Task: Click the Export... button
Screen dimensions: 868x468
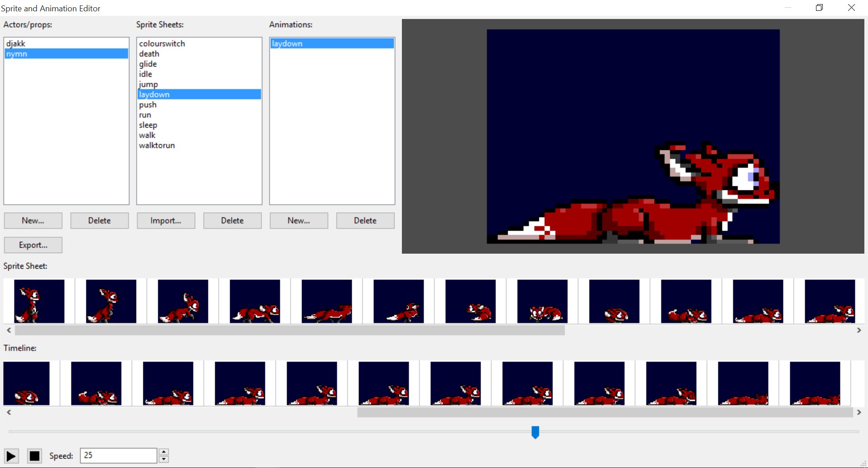Action: [33, 245]
